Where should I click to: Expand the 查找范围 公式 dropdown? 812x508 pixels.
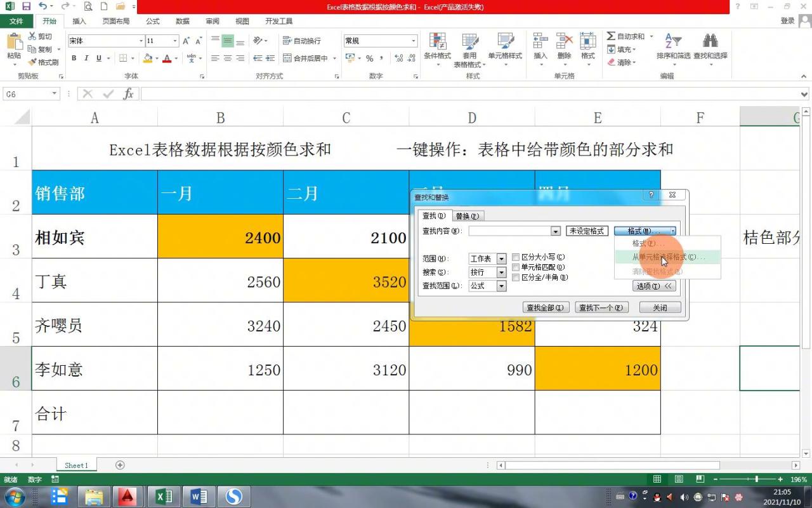click(501, 286)
